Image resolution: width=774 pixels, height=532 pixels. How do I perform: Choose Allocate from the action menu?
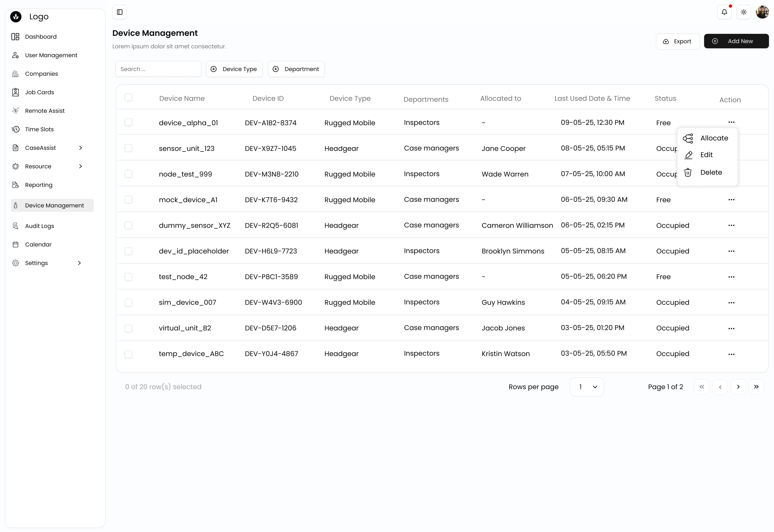[714, 138]
